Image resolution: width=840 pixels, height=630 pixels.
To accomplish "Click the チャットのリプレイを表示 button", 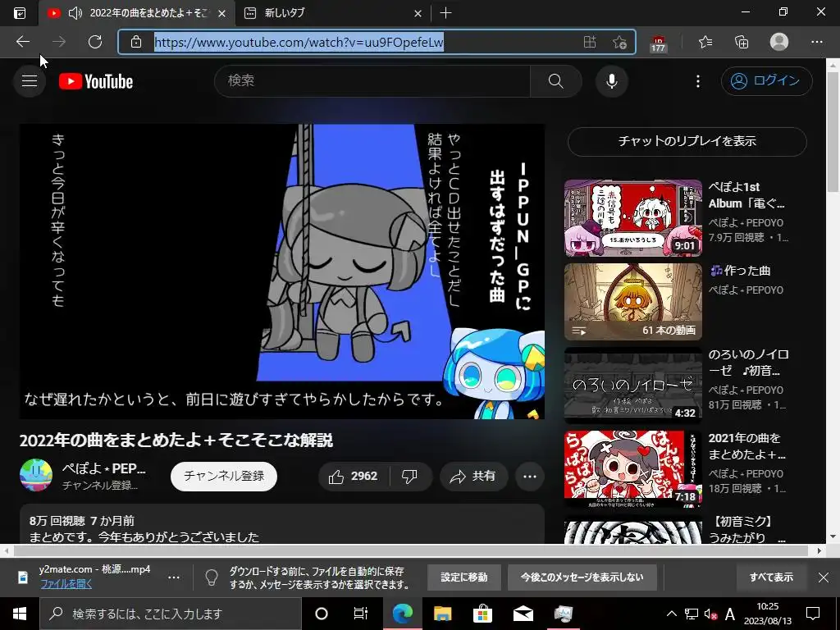I will [x=687, y=141].
